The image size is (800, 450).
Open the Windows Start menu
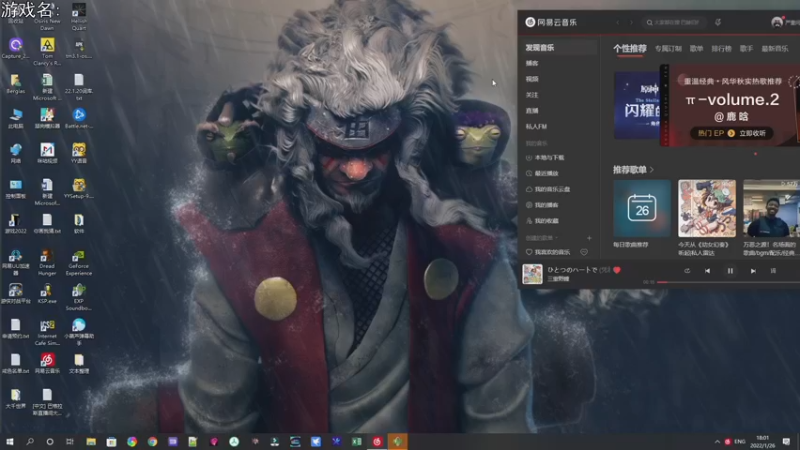click(x=10, y=442)
